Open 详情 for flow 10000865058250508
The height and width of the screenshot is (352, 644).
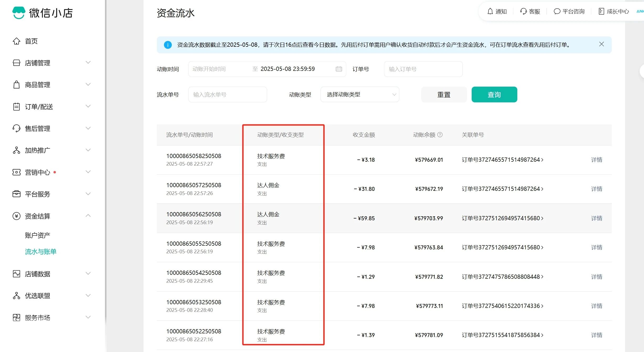tap(597, 160)
